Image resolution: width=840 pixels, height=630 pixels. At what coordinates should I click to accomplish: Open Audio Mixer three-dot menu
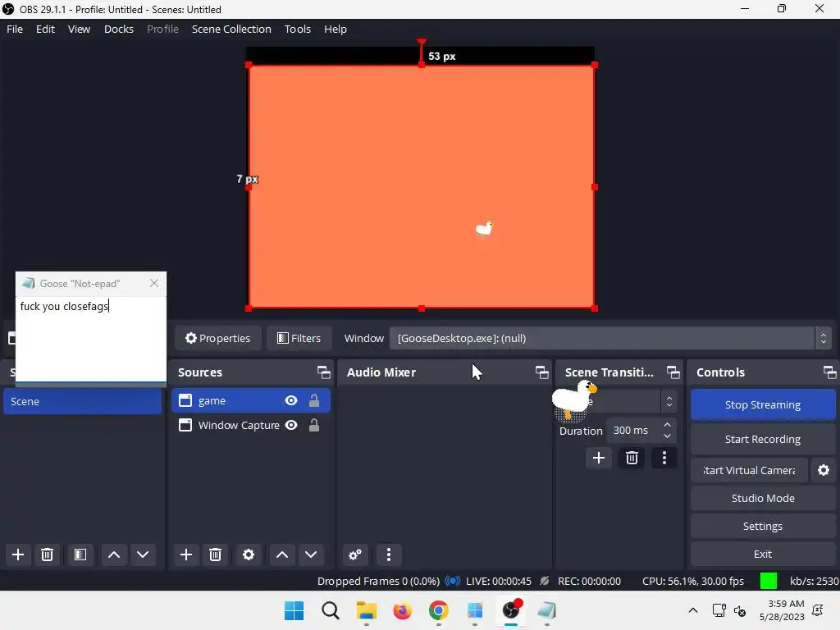[389, 555]
